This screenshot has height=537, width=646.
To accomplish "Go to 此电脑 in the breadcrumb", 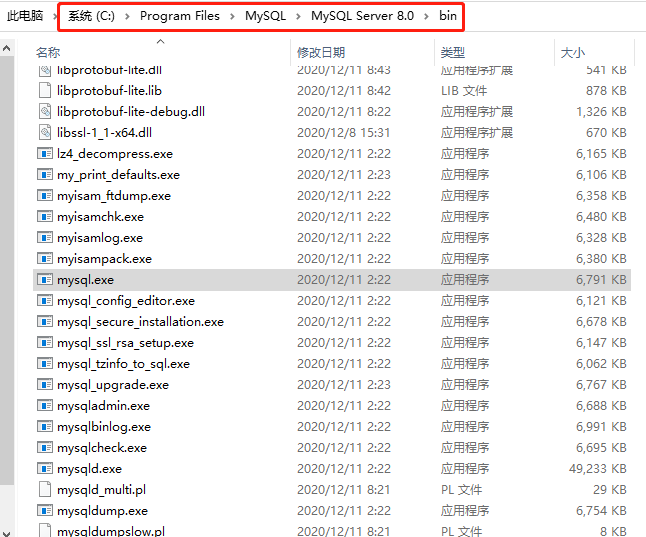I will (25, 16).
